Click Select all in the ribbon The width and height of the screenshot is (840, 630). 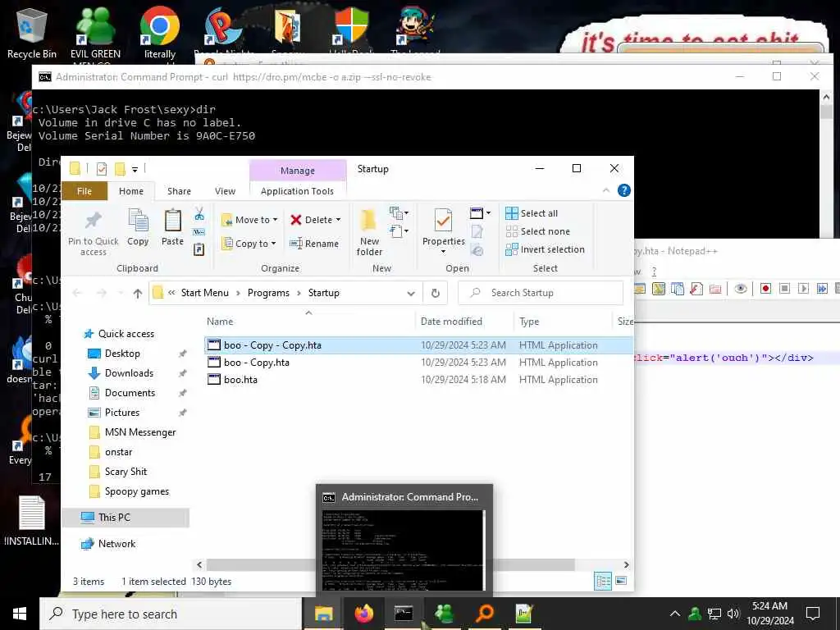532,213
